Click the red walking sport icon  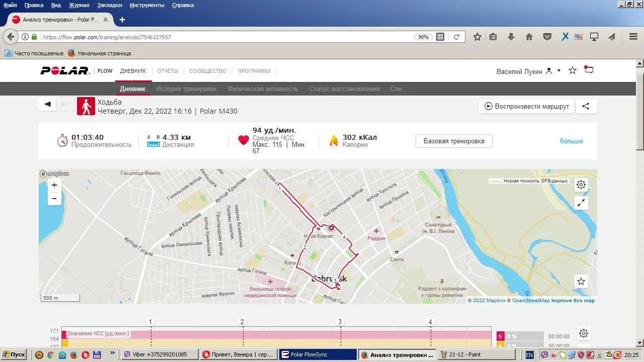pyautogui.click(x=86, y=107)
